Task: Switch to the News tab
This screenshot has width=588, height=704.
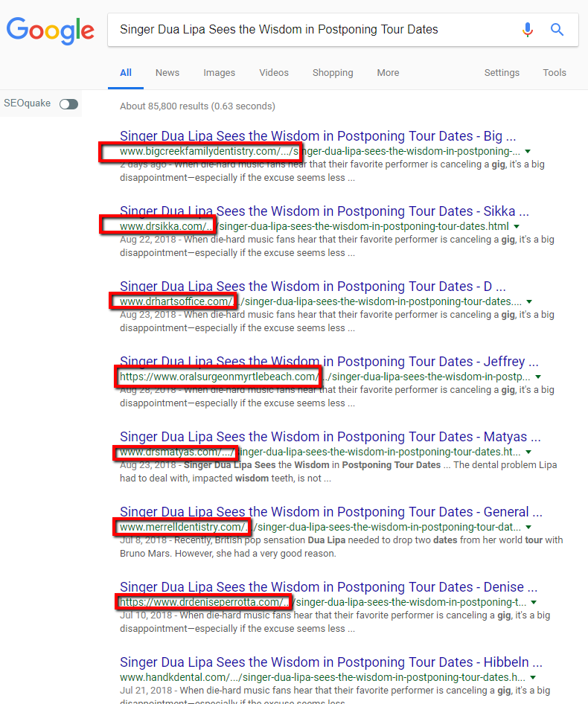Action: point(167,73)
